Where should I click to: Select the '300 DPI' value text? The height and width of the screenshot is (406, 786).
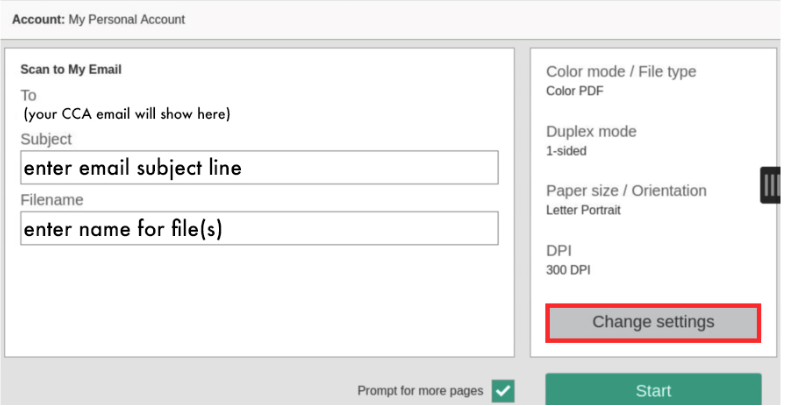568,270
